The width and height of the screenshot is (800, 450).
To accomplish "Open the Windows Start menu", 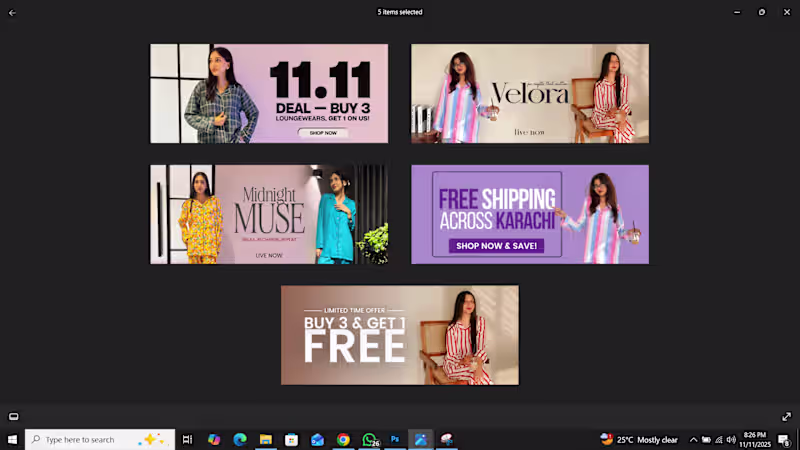I will 12,439.
